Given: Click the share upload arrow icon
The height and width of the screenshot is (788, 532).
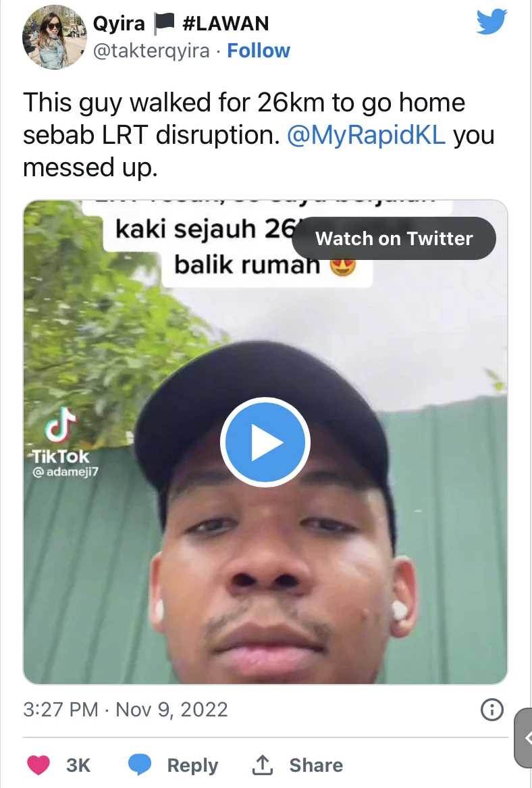Looking at the screenshot, I should [262, 765].
